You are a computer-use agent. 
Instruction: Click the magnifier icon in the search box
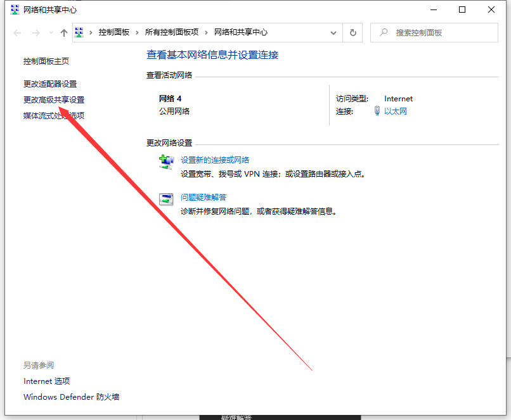[x=384, y=32]
